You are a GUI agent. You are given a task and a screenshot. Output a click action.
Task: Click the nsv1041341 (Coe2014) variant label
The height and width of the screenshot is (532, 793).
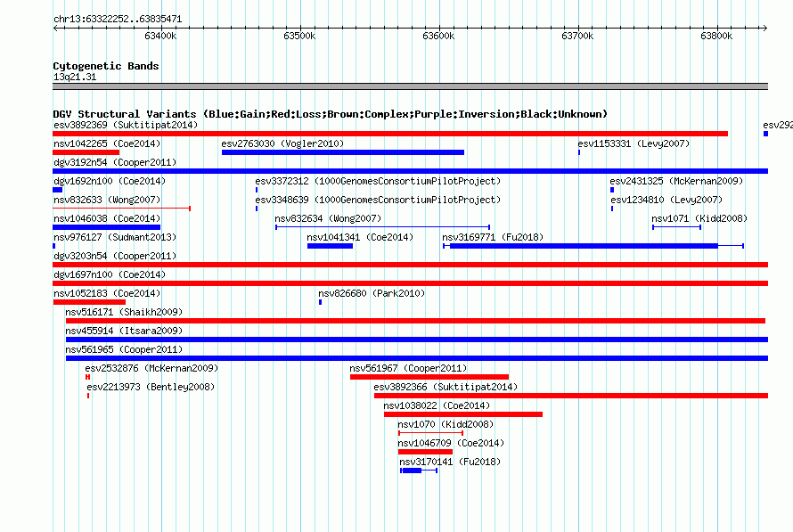pyautogui.click(x=360, y=237)
